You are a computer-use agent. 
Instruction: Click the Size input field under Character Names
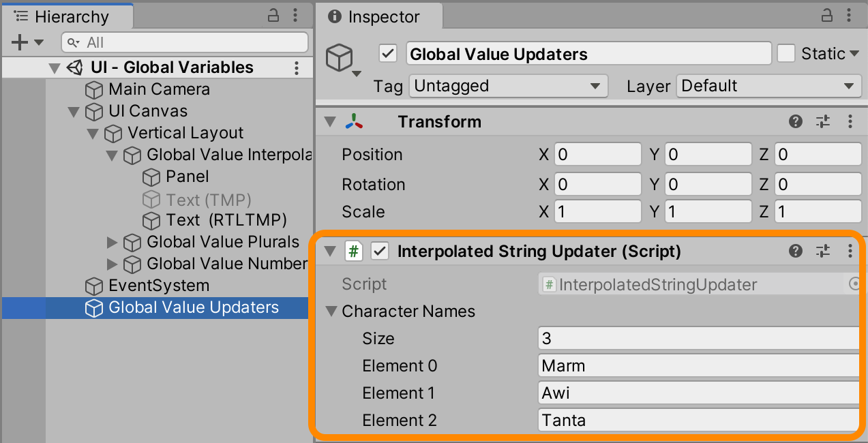(697, 339)
